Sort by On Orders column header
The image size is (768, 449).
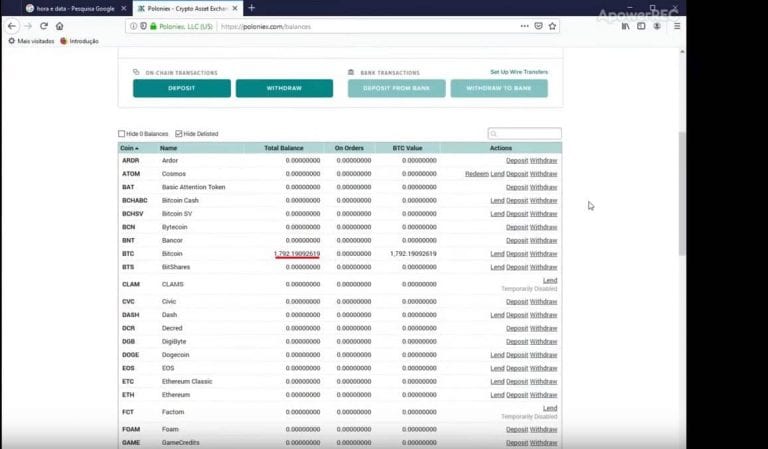tap(349, 148)
